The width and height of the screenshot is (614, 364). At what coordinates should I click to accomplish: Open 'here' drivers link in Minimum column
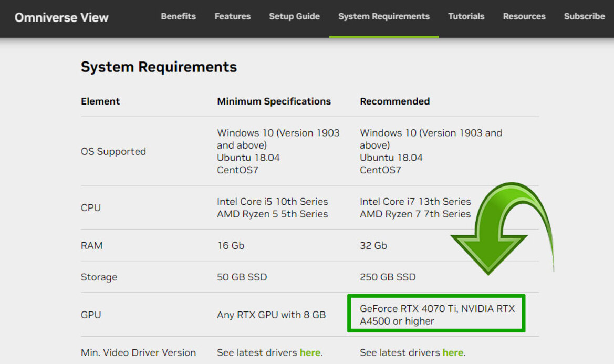310,352
